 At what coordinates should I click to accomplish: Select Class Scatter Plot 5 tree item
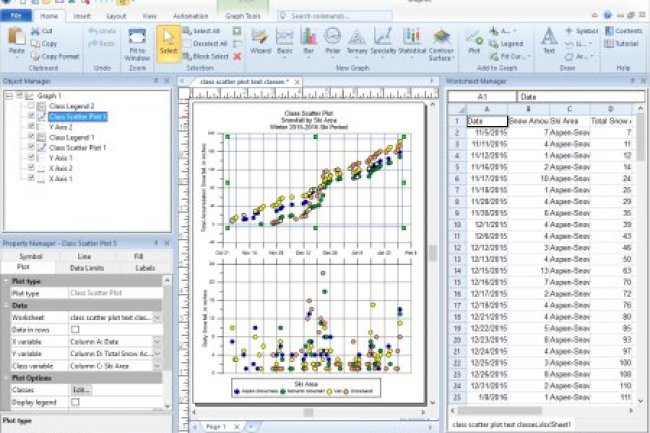pos(78,117)
